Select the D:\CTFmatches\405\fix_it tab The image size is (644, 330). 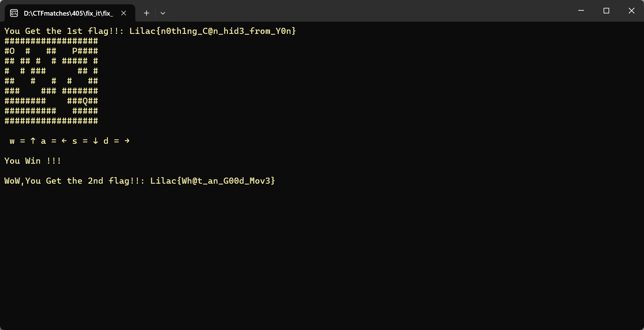pyautogui.click(x=68, y=13)
